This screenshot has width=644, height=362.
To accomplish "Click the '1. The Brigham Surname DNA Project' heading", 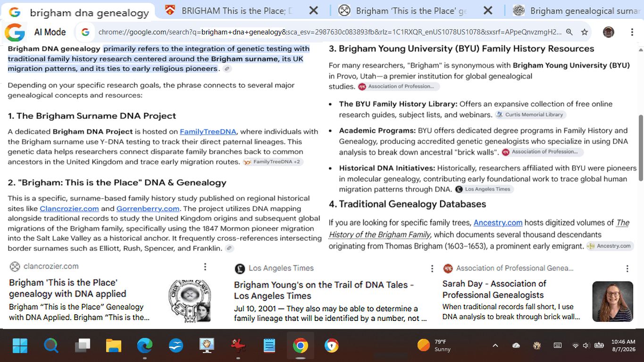I will (x=92, y=116).
